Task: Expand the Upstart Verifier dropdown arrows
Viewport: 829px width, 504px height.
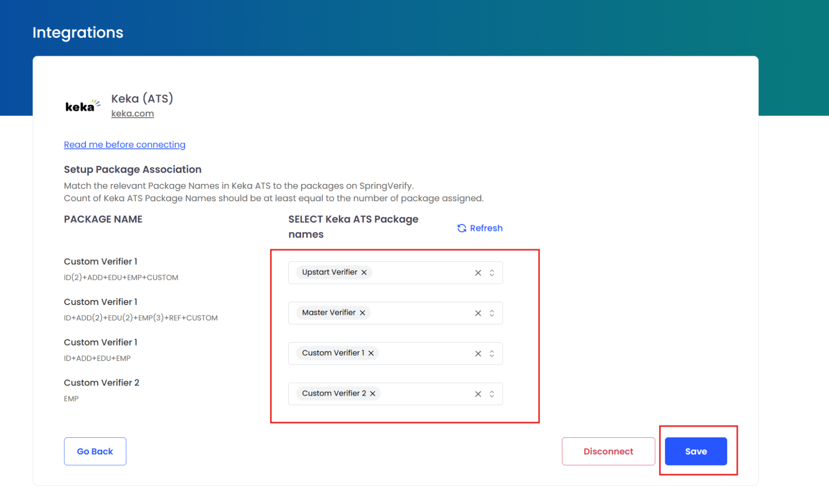Action: (x=492, y=273)
